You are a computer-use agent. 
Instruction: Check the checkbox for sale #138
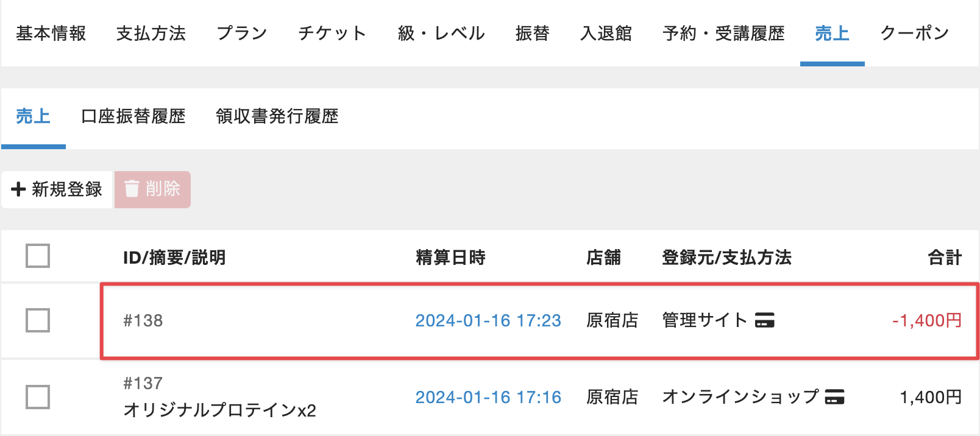coord(38,320)
